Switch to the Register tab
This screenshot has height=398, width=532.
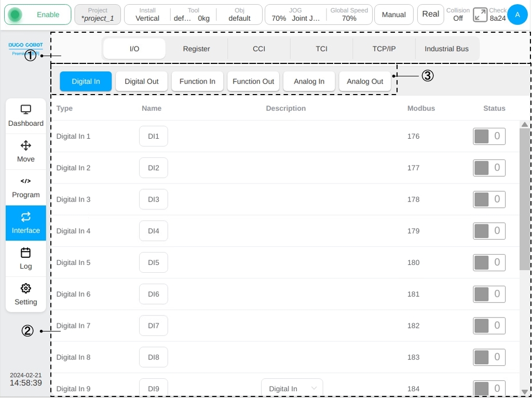click(x=196, y=49)
